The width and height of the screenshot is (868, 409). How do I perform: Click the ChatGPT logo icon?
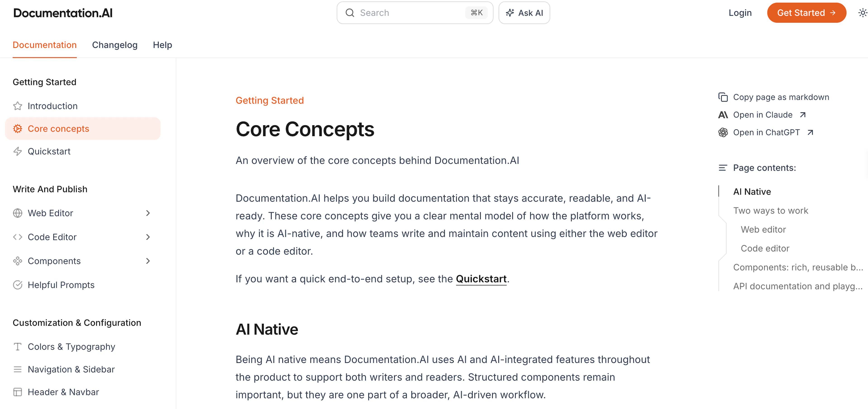[x=723, y=132]
